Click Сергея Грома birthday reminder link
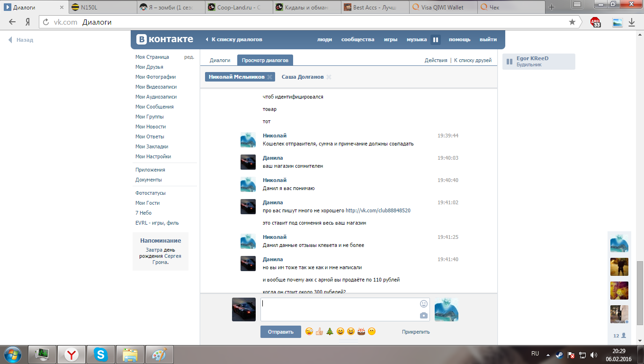Screen dimensions: 644x364 coord(167,259)
